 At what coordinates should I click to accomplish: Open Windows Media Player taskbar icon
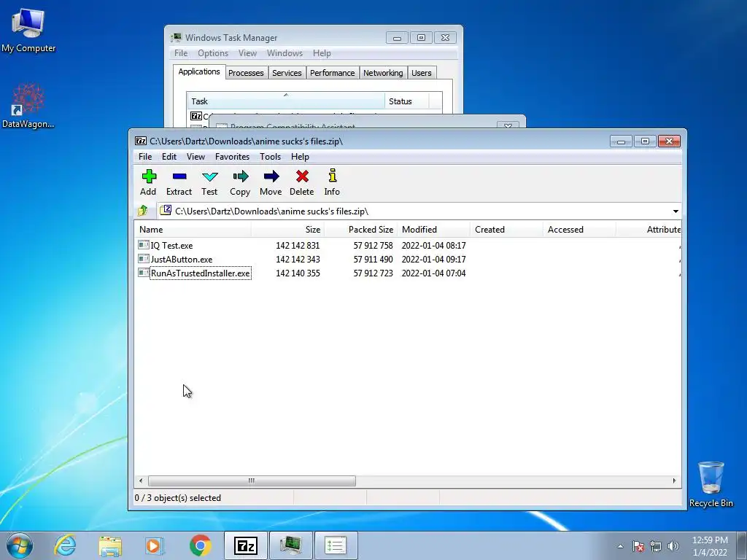[155, 545]
